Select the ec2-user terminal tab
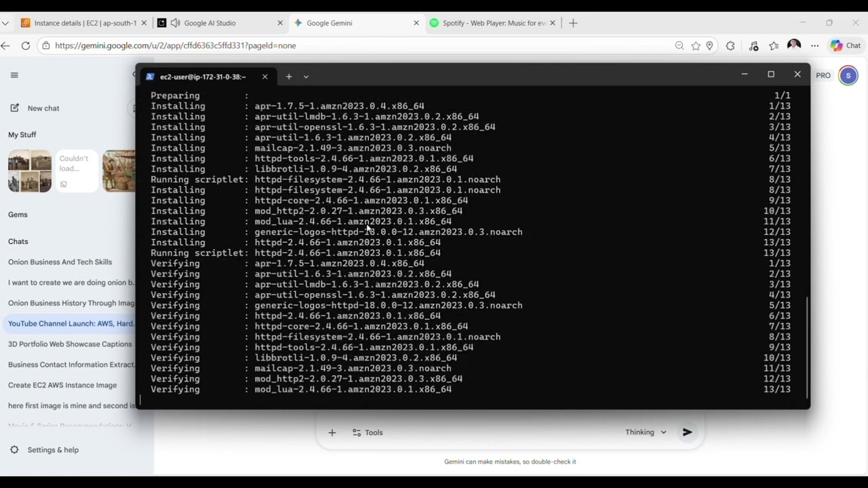 tap(207, 77)
